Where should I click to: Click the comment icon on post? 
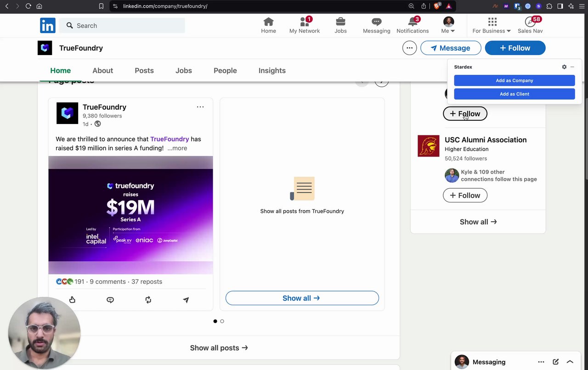(x=110, y=300)
